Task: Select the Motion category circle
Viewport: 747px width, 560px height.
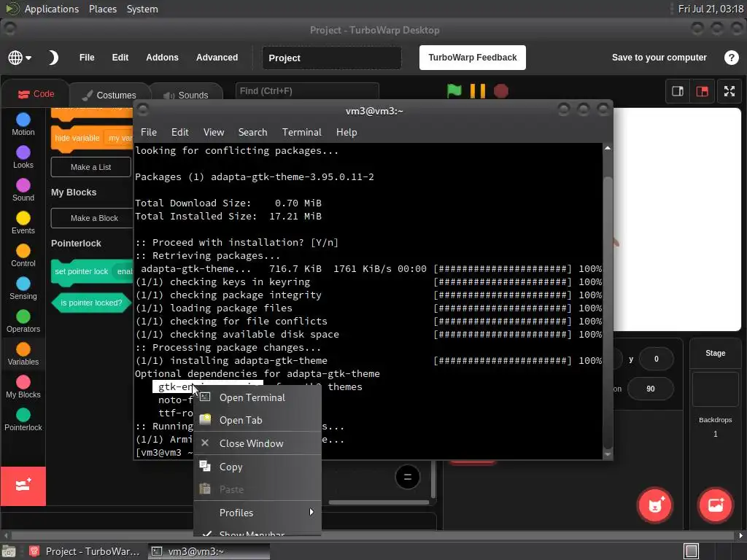Action: (23, 120)
